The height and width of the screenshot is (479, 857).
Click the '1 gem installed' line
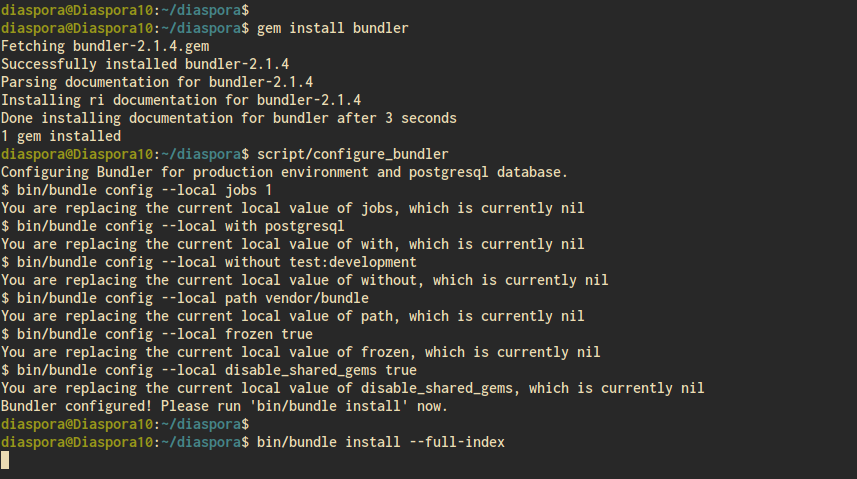[x=61, y=137]
